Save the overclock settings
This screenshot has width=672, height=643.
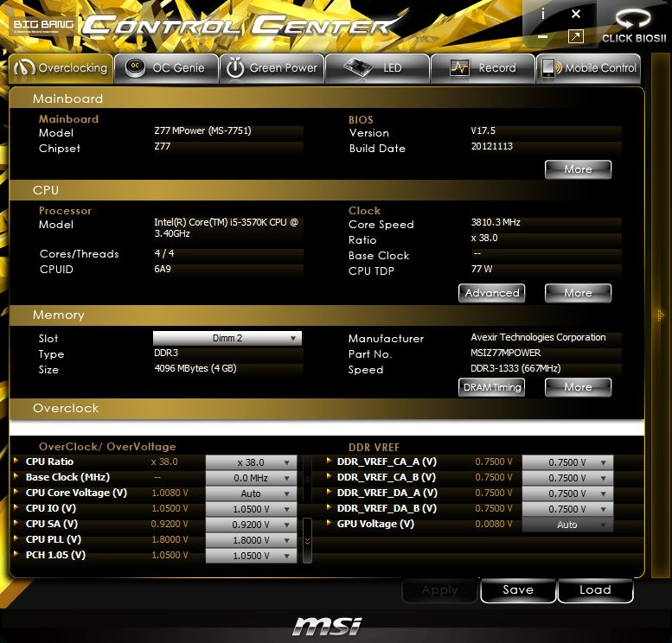[518, 590]
